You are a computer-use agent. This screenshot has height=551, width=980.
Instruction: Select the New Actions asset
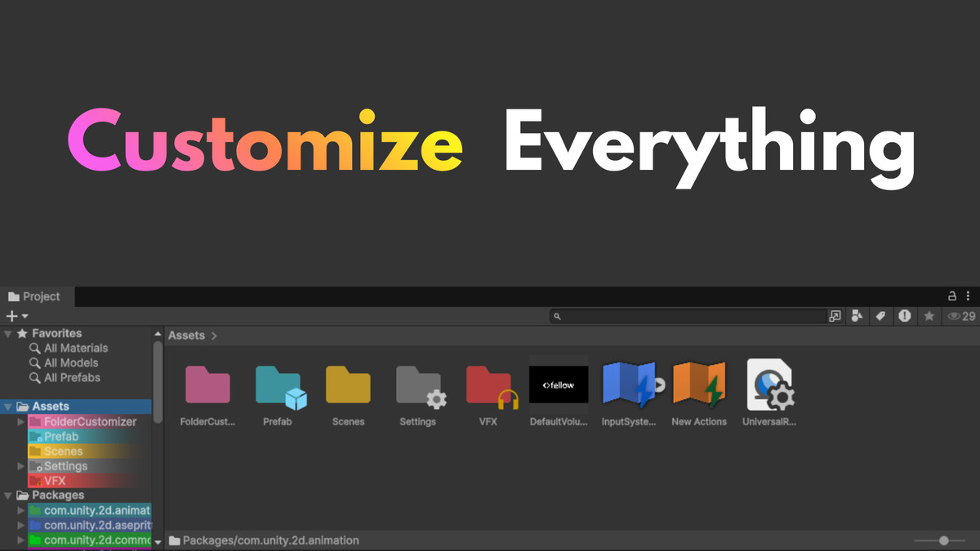point(699,384)
